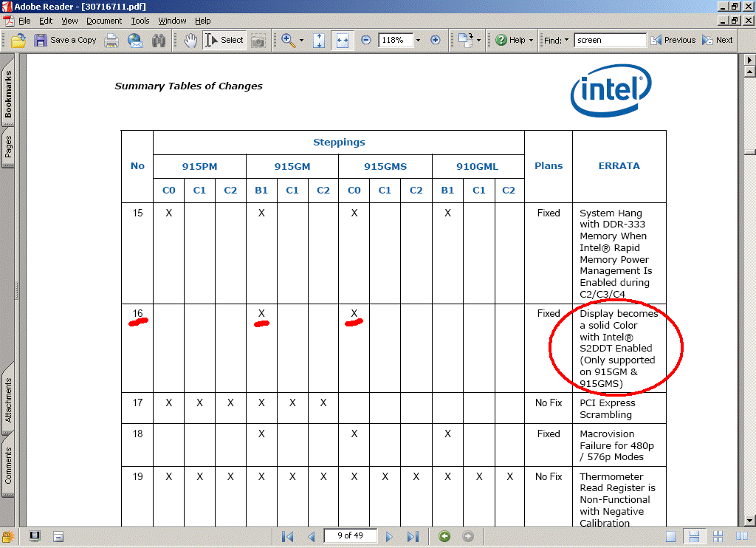The height and width of the screenshot is (548, 756).
Task: Open the Comments side panel tab
Action: pos(8,465)
